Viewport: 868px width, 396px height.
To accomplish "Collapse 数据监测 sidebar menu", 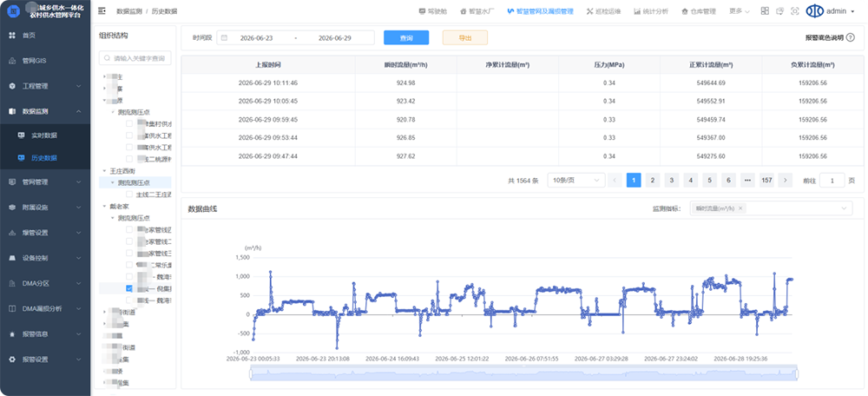I will coord(45,111).
